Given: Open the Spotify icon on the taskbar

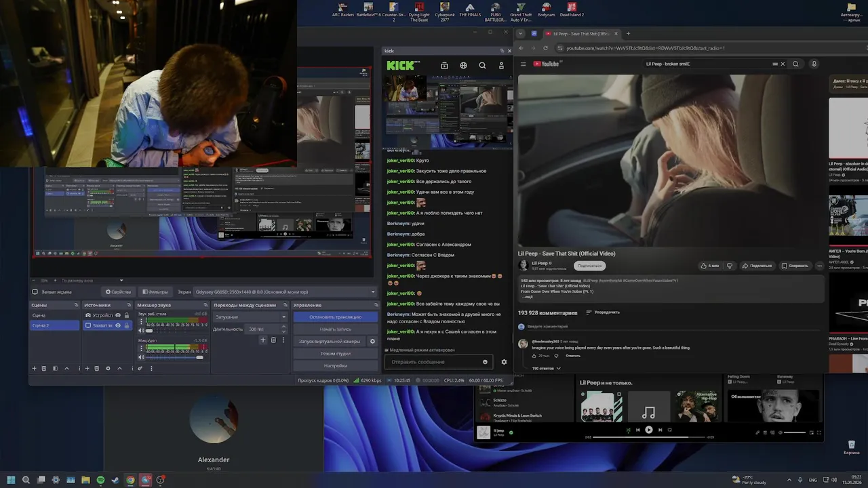Looking at the screenshot, I should click(100, 480).
